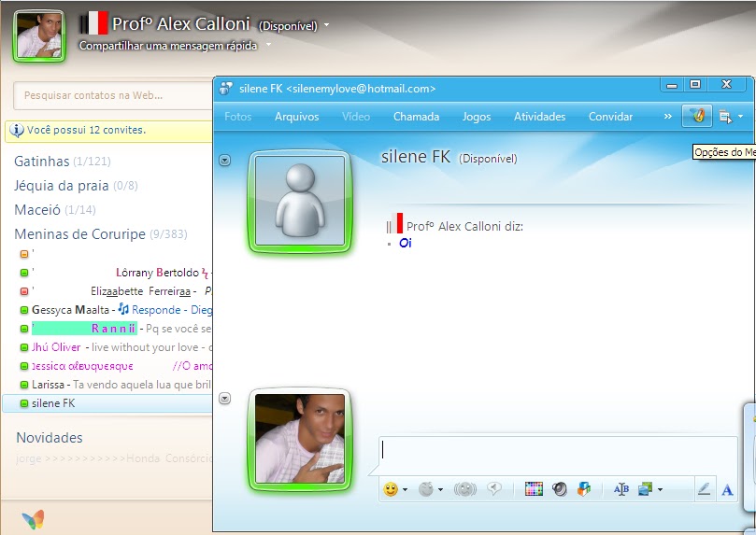Click the music note icon next to Gessyca
This screenshot has height=535, width=756.
pyautogui.click(x=124, y=309)
